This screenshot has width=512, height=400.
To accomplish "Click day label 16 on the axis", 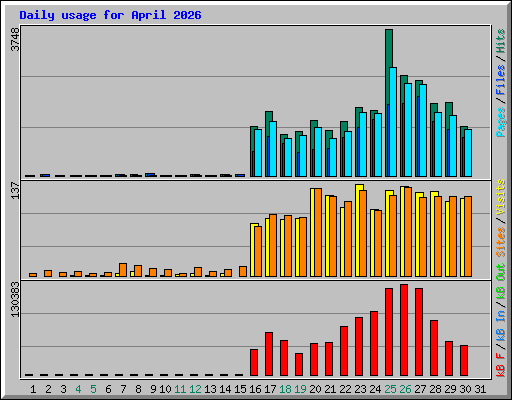I will point(255,389).
